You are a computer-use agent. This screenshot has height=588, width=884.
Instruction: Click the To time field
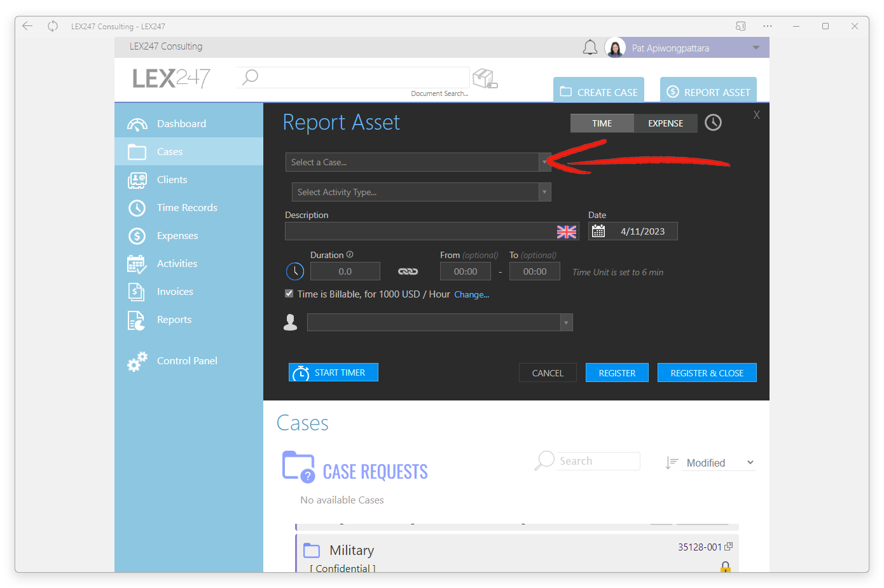[x=535, y=271]
